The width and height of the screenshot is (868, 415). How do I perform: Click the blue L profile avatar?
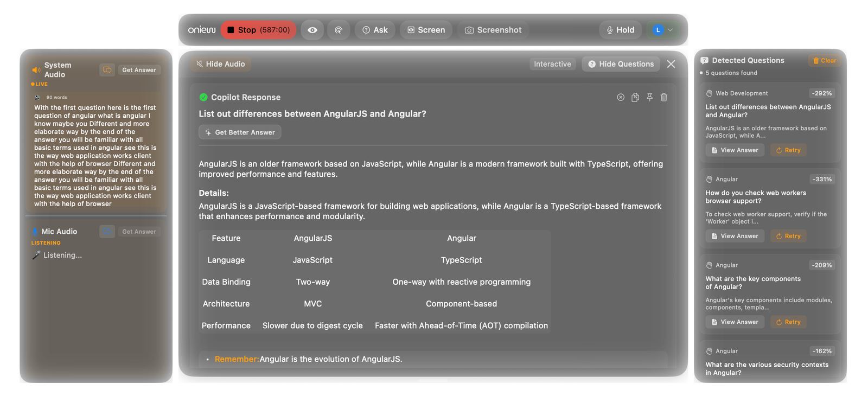(x=658, y=30)
